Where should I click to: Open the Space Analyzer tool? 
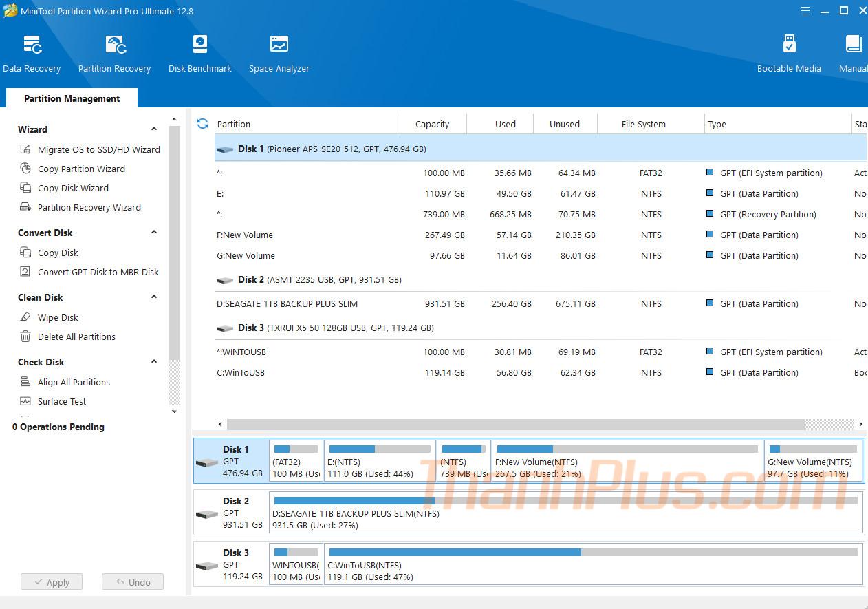(279, 54)
